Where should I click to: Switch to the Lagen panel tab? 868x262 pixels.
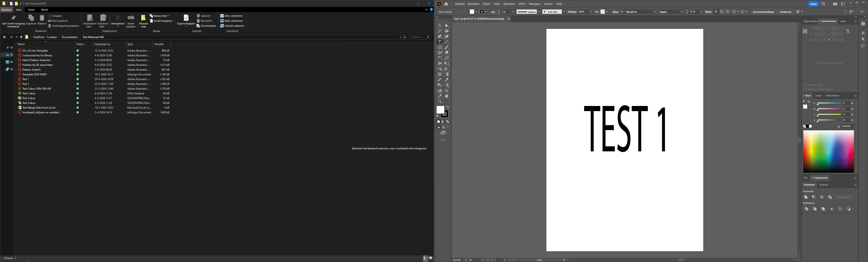[843, 21]
